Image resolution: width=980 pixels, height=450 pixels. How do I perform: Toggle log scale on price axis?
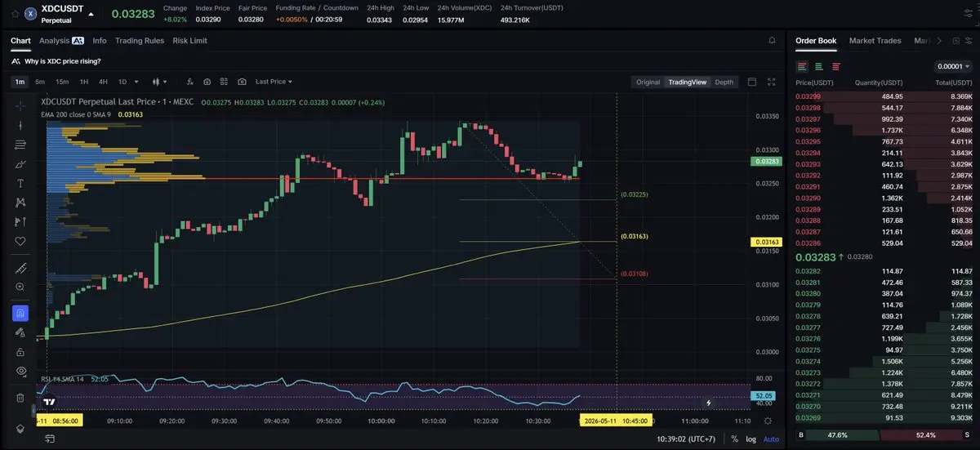coord(752,439)
